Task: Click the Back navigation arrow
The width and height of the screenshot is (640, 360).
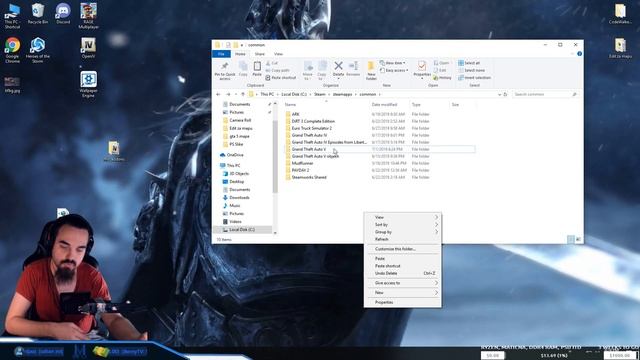Action: [218, 94]
